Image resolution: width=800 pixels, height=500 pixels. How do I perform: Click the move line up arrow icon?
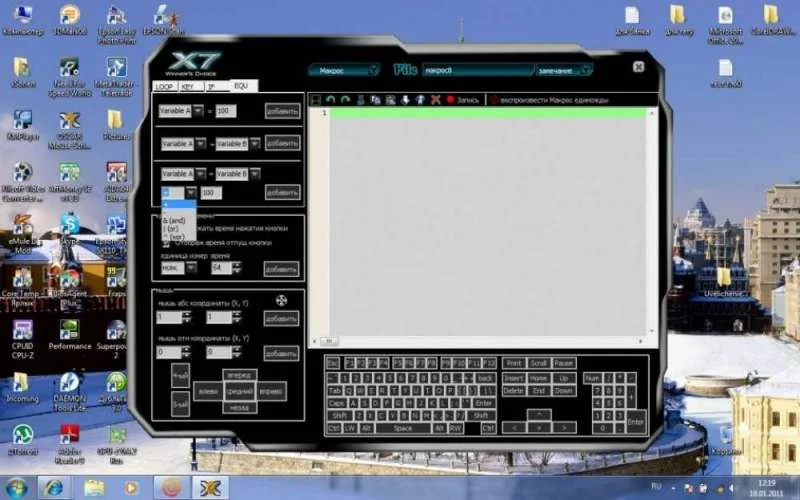click(420, 100)
